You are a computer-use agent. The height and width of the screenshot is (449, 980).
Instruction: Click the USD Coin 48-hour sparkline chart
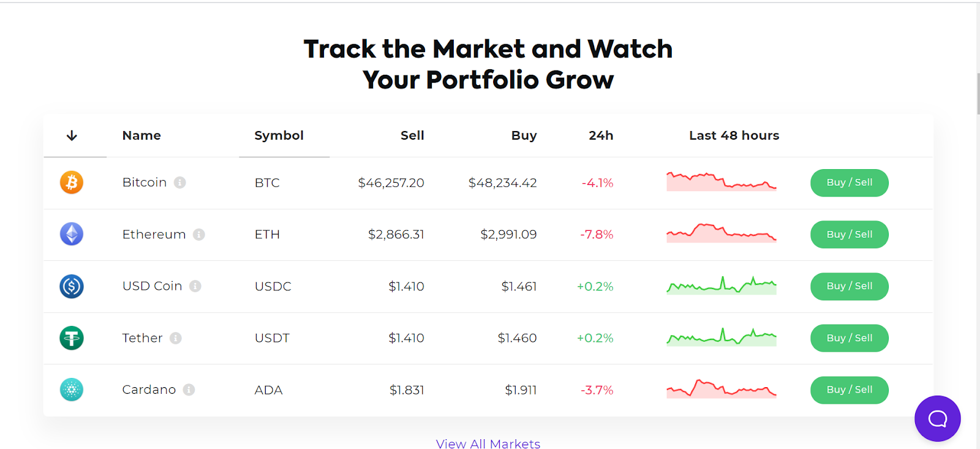coord(721,286)
